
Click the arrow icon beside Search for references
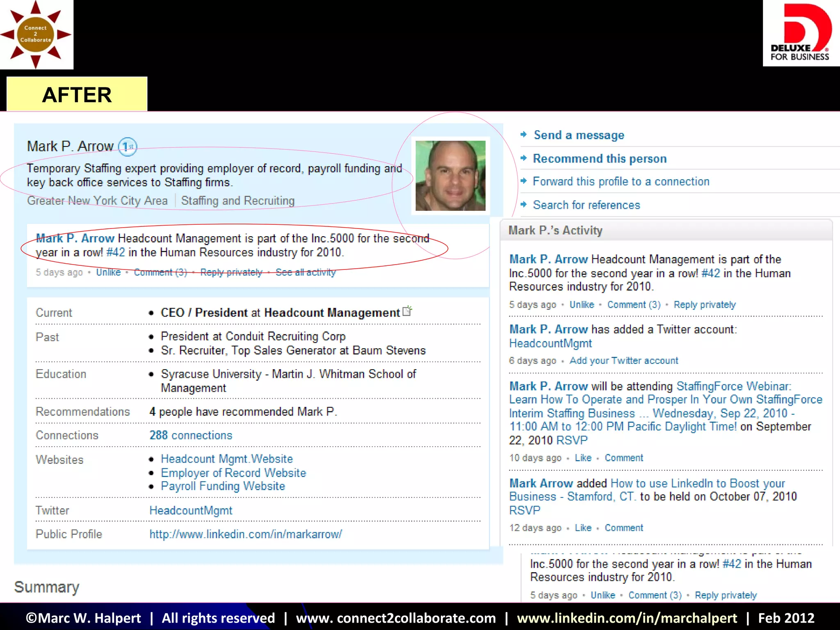pyautogui.click(x=523, y=204)
